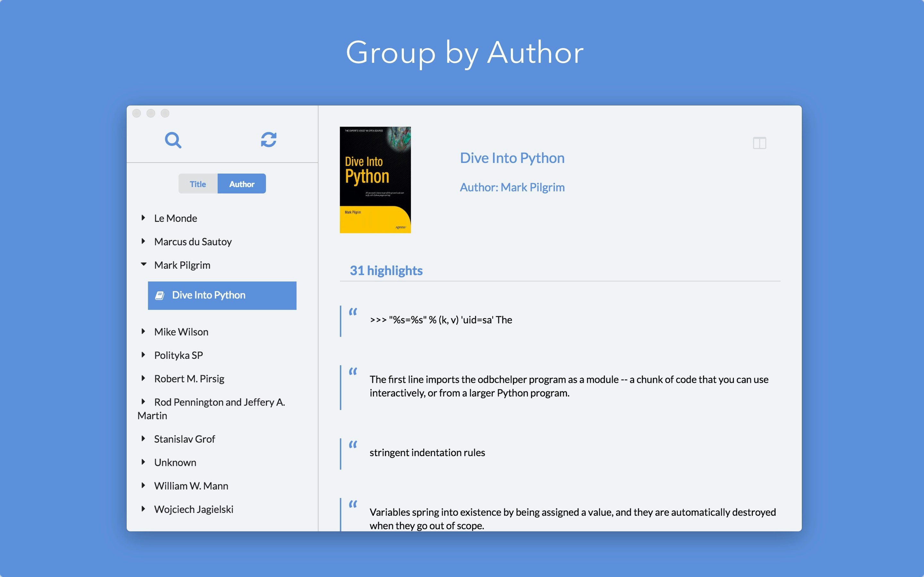Collapse the Mark Pilgrim author group

point(143,264)
